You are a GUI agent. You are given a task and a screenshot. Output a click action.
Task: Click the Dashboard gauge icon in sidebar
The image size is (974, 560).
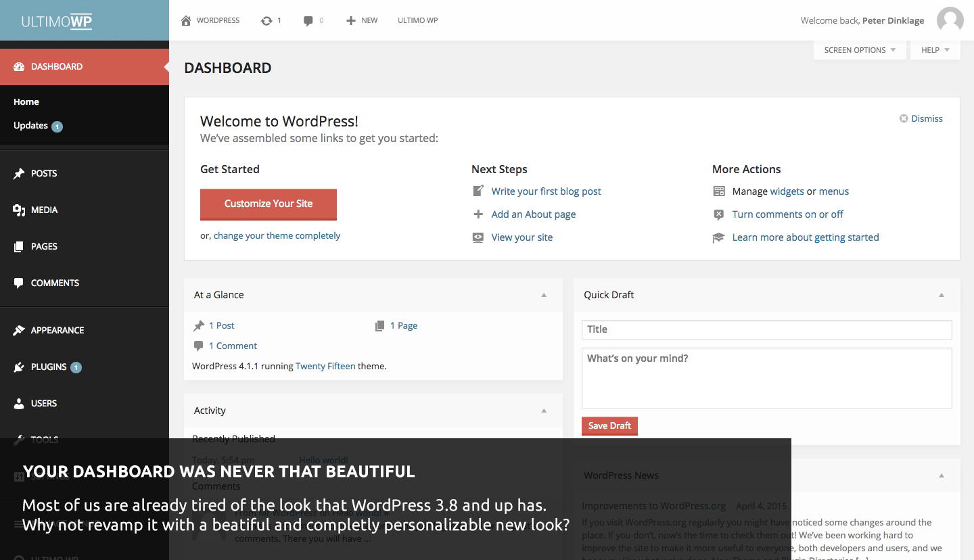[x=19, y=66]
